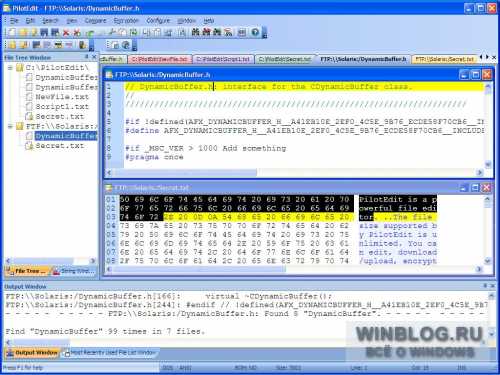The width and height of the screenshot is (500, 375).
Task: Close the Output Window panel
Action: (x=493, y=286)
